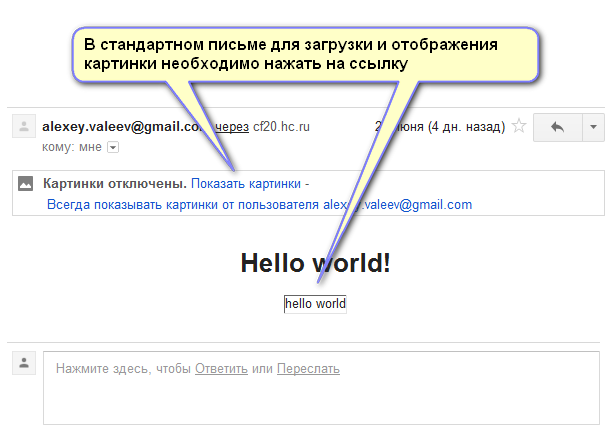Image resolution: width=615 pixels, height=435 pixels.
Task: Click the sender name alexey.valeev@gmail.com
Action: click(x=125, y=127)
